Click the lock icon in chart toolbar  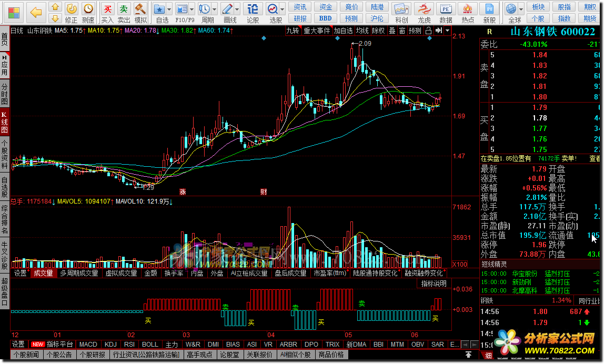(x=428, y=31)
